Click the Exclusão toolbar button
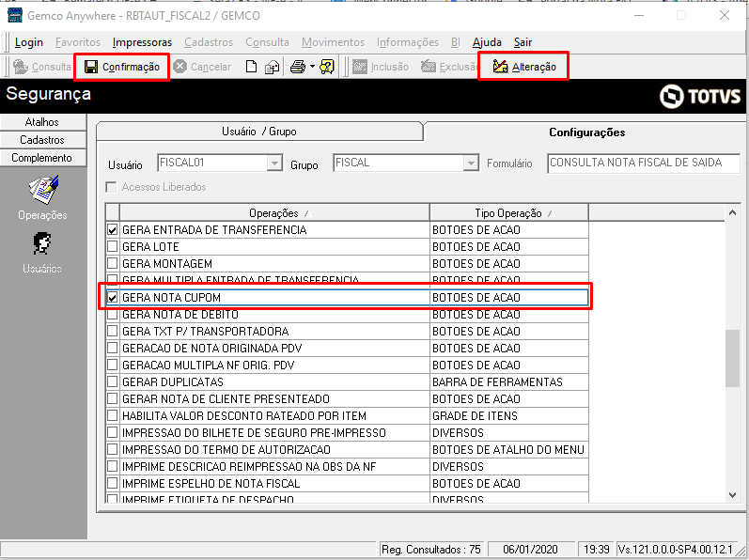749x560 pixels. pos(449,67)
